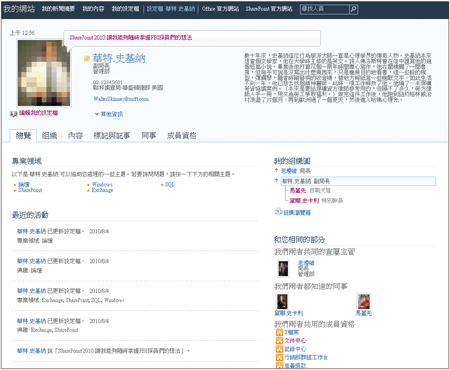
Task: Open 馬爹先 name link under colleagues
Action: [x=364, y=313]
